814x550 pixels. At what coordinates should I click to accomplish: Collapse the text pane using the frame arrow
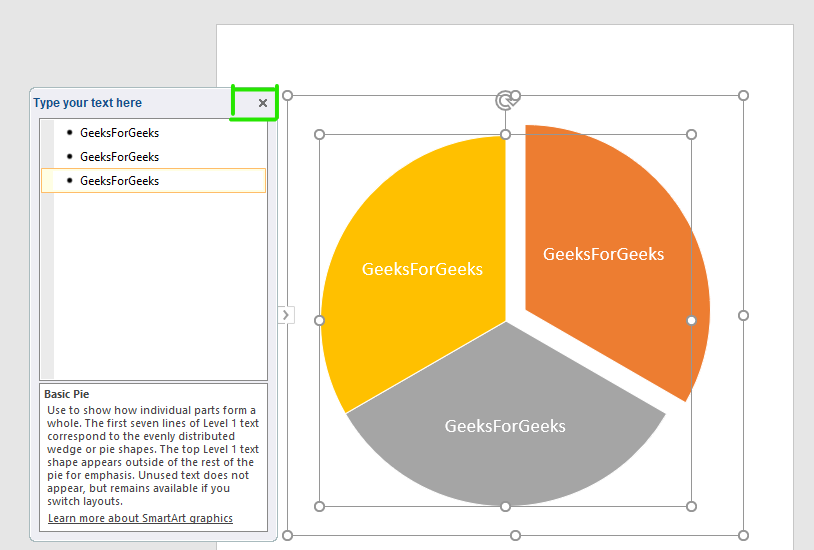[x=286, y=315]
